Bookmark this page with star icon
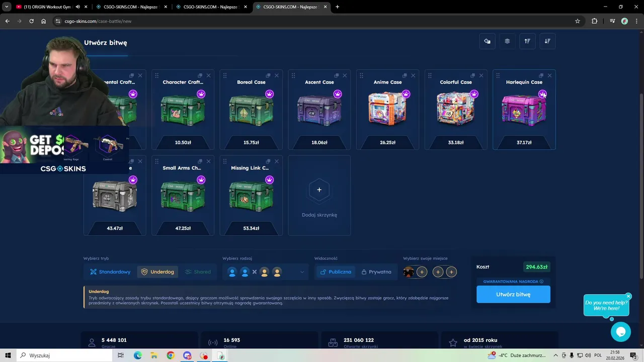Image resolution: width=644 pixels, height=362 pixels. (x=578, y=21)
